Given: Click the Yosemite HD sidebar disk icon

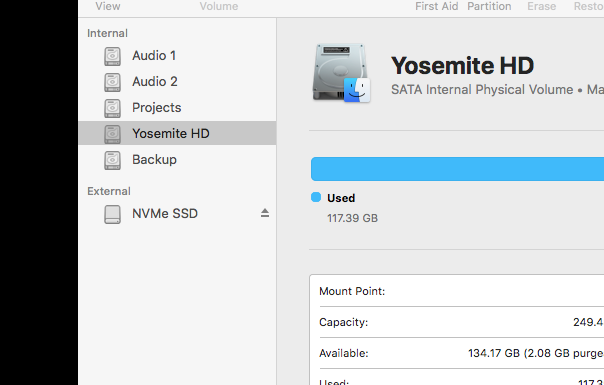Looking at the screenshot, I should pyautogui.click(x=112, y=134).
